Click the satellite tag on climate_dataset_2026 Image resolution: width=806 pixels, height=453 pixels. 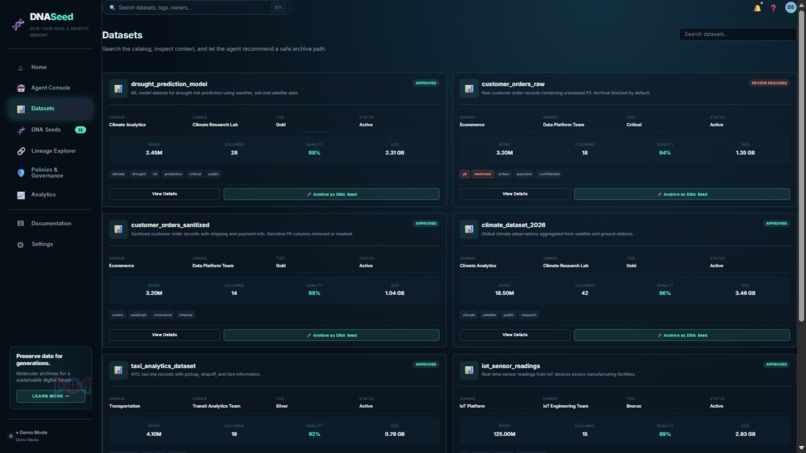click(x=489, y=315)
